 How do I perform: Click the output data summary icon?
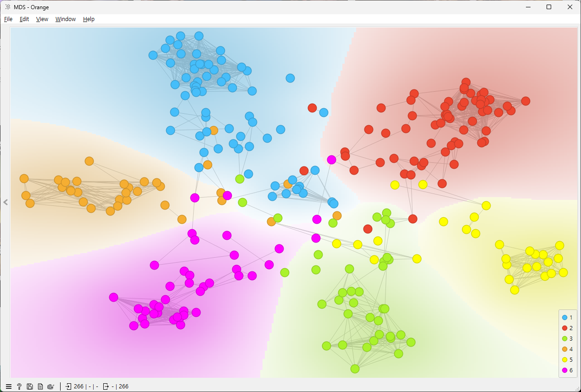(106, 386)
